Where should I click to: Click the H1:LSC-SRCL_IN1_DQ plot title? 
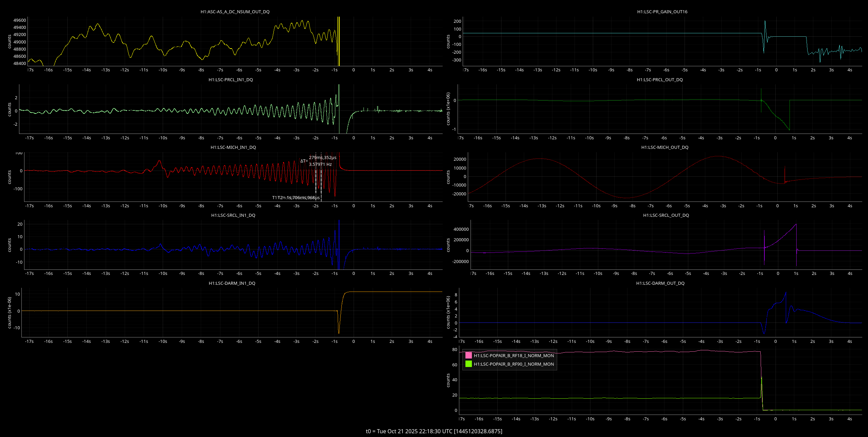point(233,215)
